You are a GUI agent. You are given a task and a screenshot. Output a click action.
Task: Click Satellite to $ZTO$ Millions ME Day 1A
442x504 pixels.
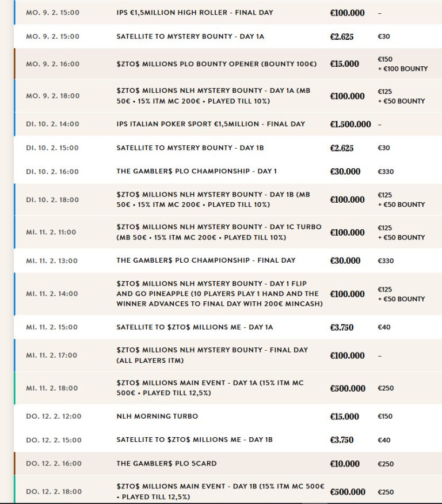coord(195,327)
